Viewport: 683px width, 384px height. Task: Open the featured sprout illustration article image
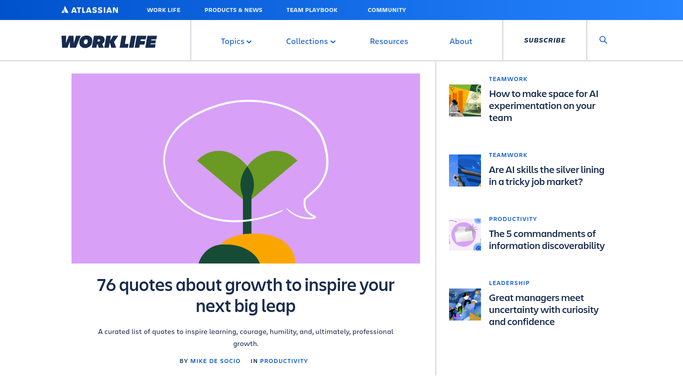[246, 168]
